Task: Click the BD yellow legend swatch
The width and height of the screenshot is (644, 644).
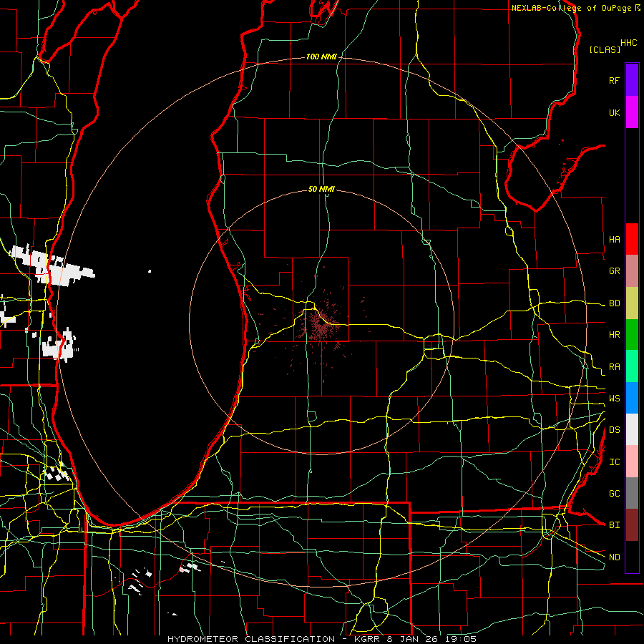Action: point(632,303)
